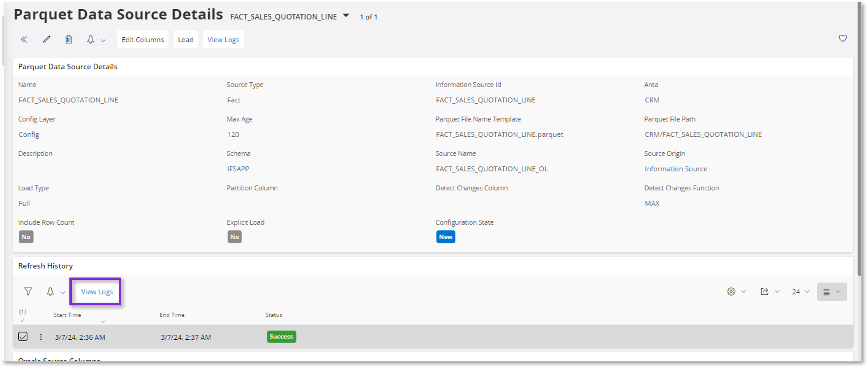Expand the Start Time column sort chevron
The width and height of the screenshot is (868, 368).
click(x=103, y=322)
